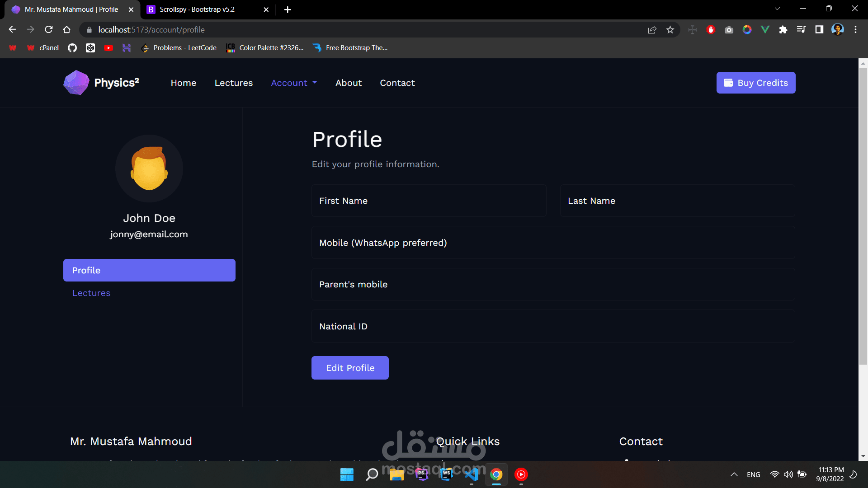
Task: Click the First Name input field
Action: point(429,201)
